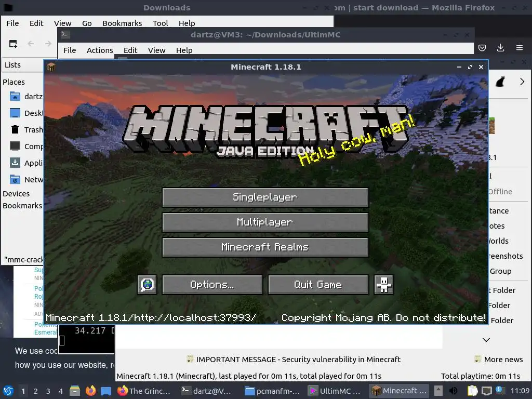Viewport: 532px width, 399px height.
Task: Open File menu in the Downloads file manager
Action: coord(12,23)
